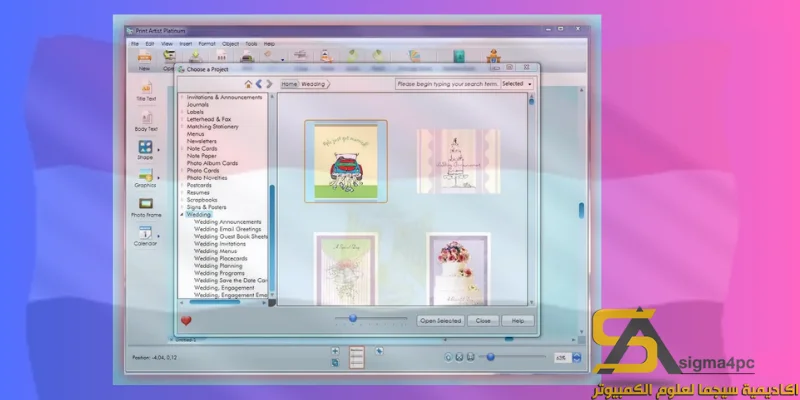The width and height of the screenshot is (800, 400).
Task: Click the Open Selected button
Action: (441, 321)
